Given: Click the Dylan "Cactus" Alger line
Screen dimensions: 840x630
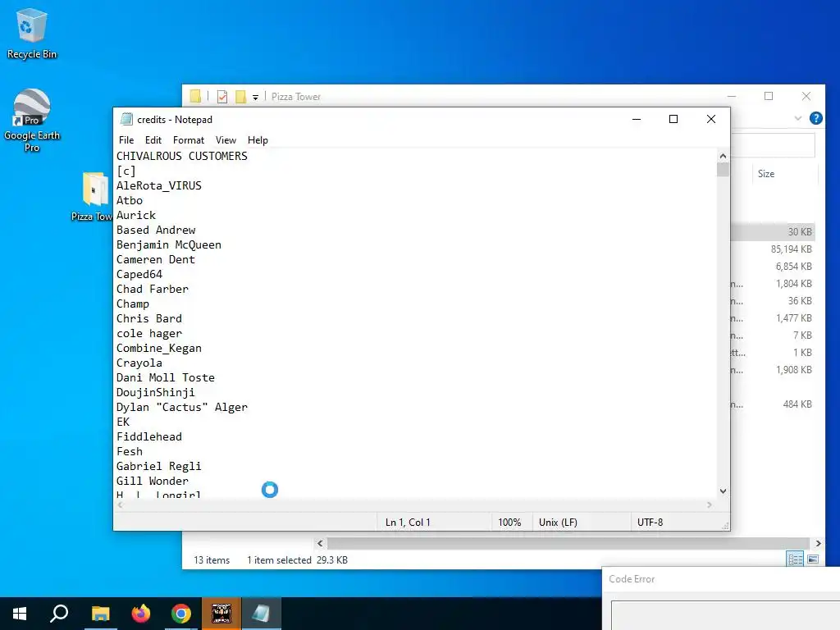Looking at the screenshot, I should [x=182, y=407].
